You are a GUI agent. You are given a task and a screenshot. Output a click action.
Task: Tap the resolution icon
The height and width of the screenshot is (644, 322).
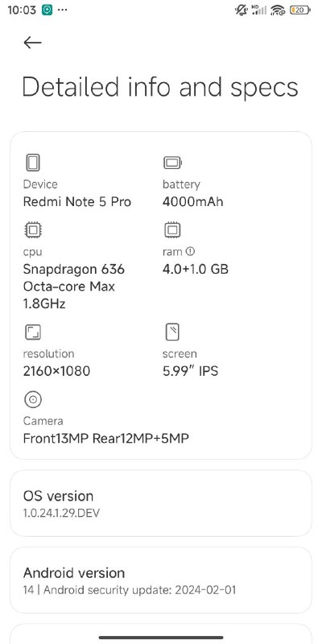coord(33,332)
